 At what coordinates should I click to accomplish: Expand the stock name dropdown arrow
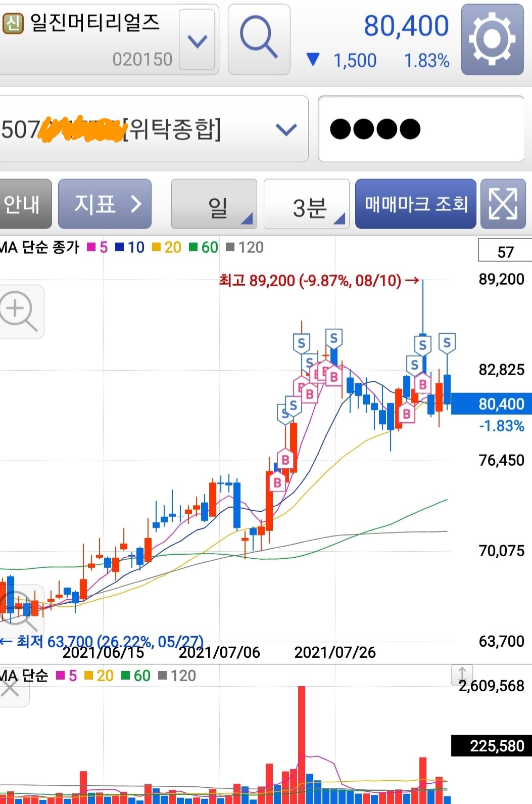(197, 40)
